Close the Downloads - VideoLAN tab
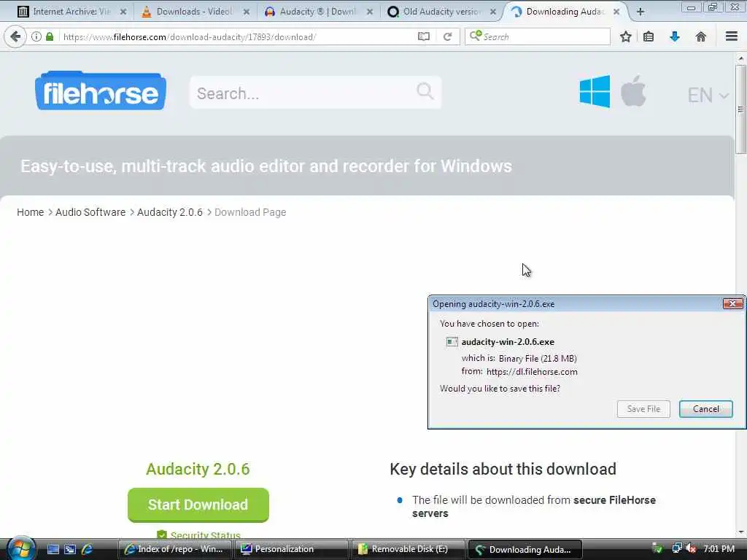Viewport: 747px width, 560px height. [247, 12]
